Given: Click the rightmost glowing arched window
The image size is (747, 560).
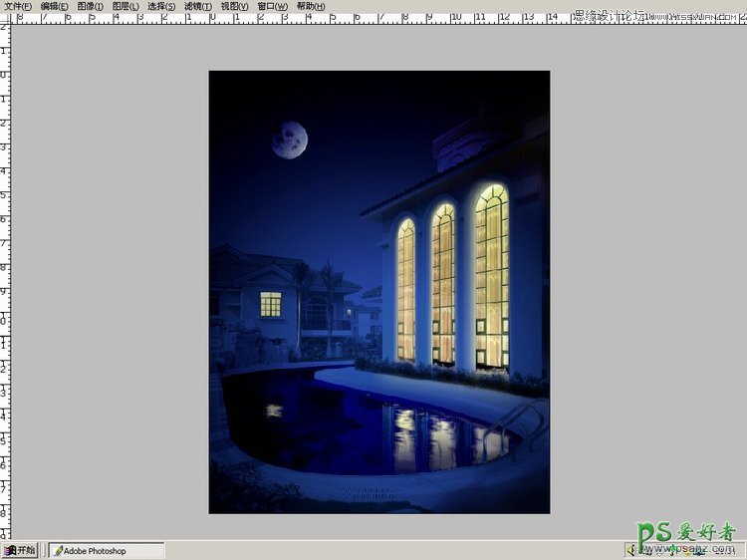Looking at the screenshot, I should 491,276.
